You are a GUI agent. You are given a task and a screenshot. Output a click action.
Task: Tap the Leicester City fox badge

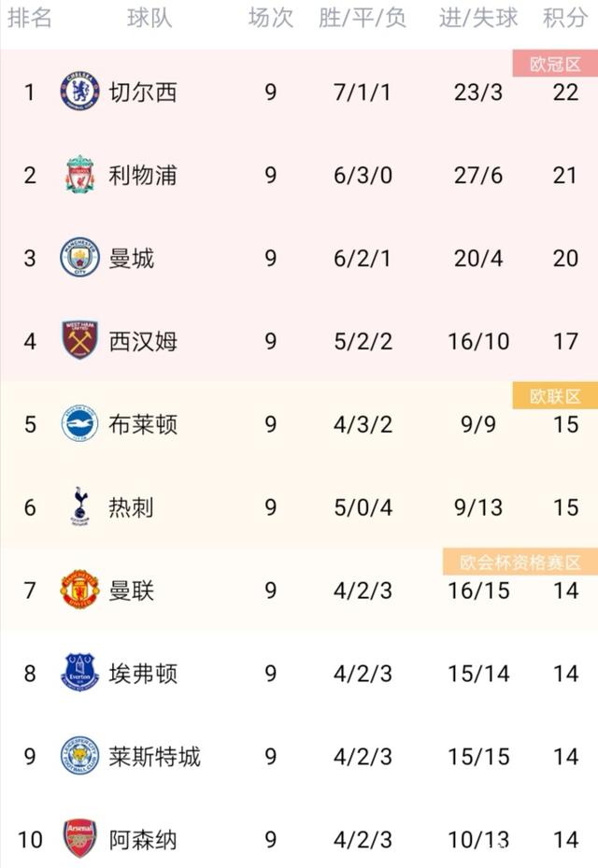click(79, 756)
